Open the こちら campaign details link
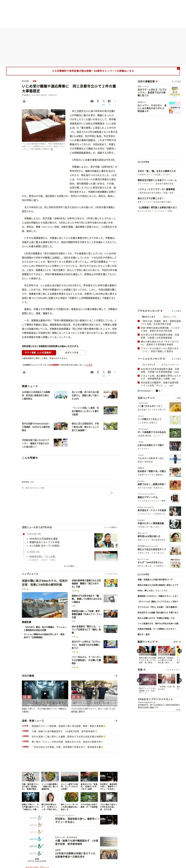 pos(90,365)
